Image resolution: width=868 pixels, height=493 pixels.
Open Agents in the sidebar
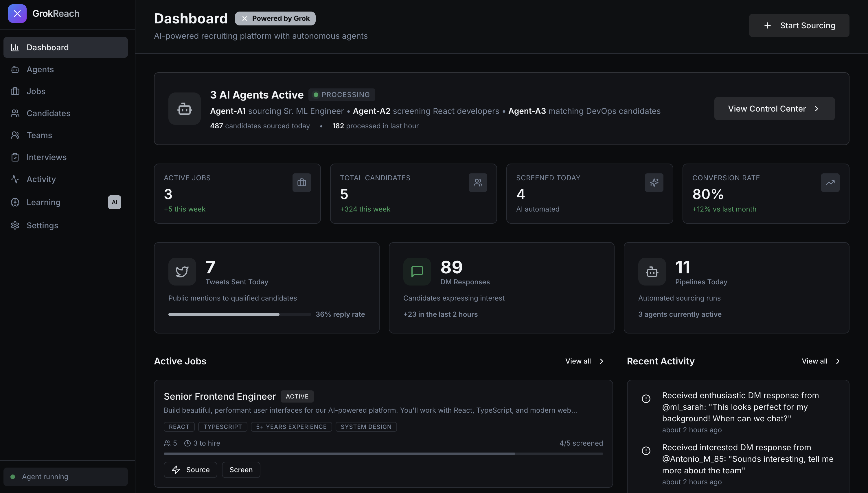coord(40,69)
